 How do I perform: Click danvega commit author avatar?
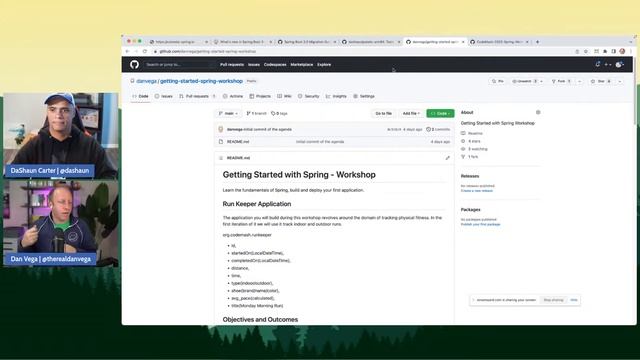pos(221,129)
